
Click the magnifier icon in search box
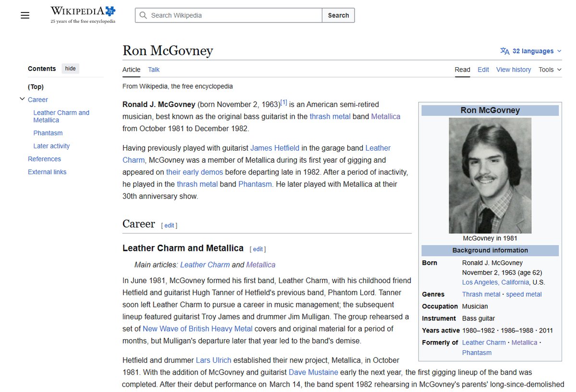tap(143, 15)
